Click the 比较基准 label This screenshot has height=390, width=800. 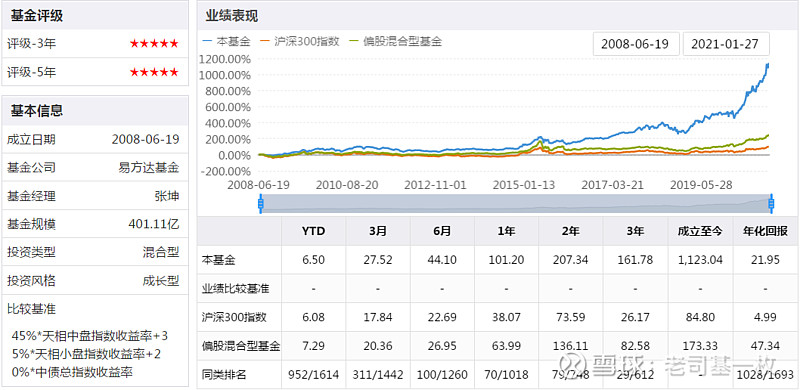pyautogui.click(x=31, y=308)
